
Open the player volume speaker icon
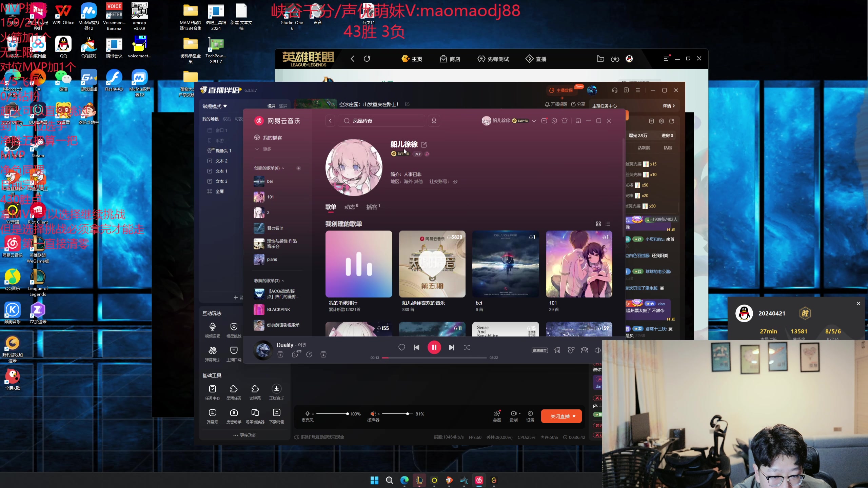click(597, 350)
